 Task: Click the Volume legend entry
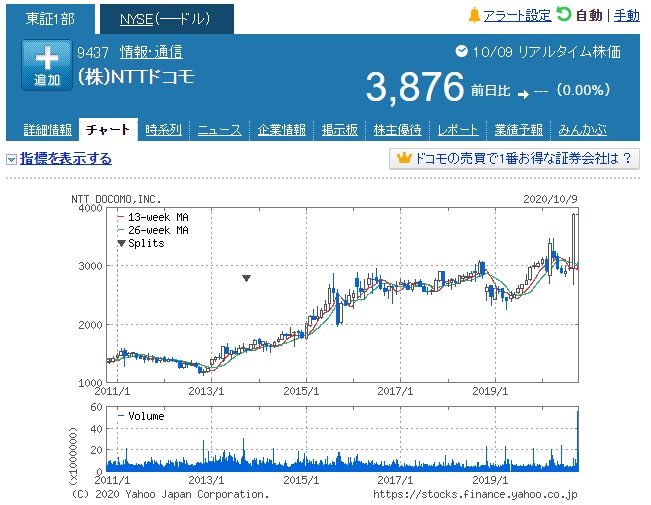click(141, 416)
